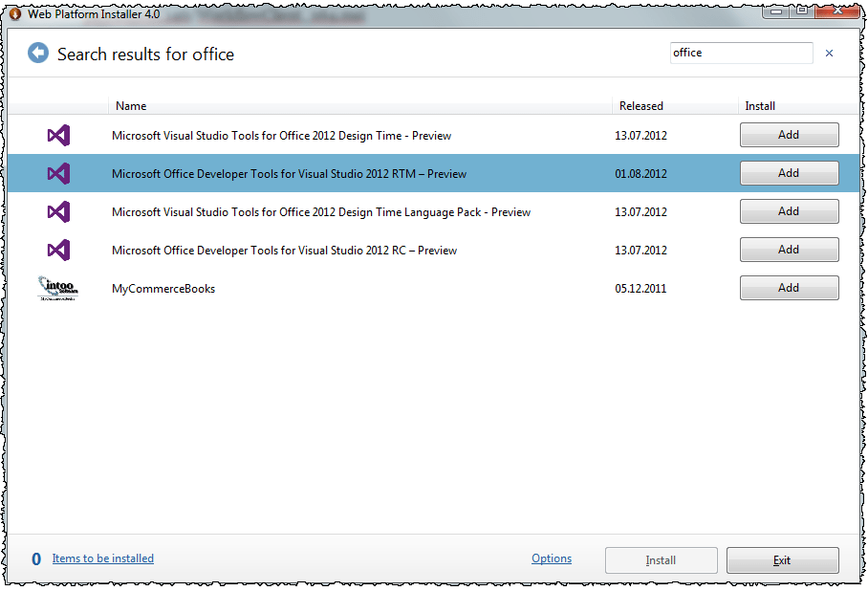Viewport: 868px width, 591px height.
Task: Click release date 01.08.2012
Action: [x=640, y=174]
